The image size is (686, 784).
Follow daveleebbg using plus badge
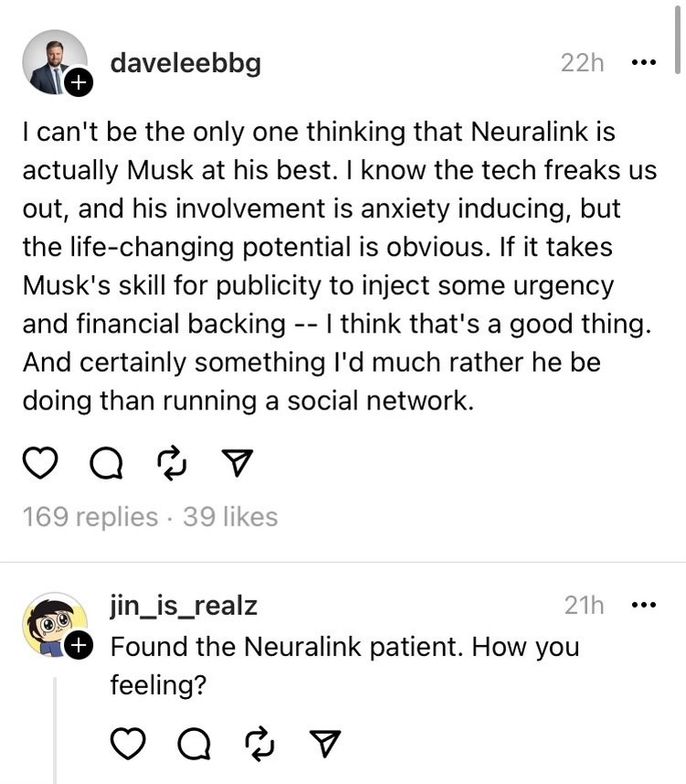pyautogui.click(x=79, y=85)
